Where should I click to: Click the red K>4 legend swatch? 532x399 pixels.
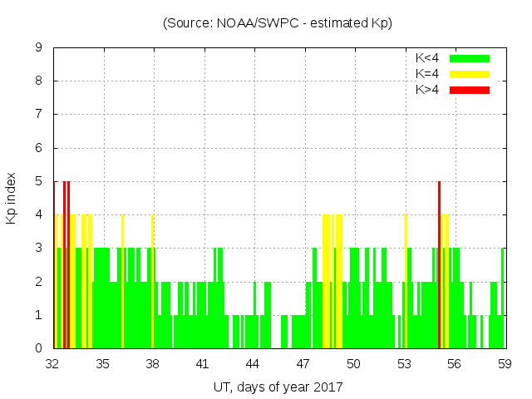pyautogui.click(x=470, y=90)
